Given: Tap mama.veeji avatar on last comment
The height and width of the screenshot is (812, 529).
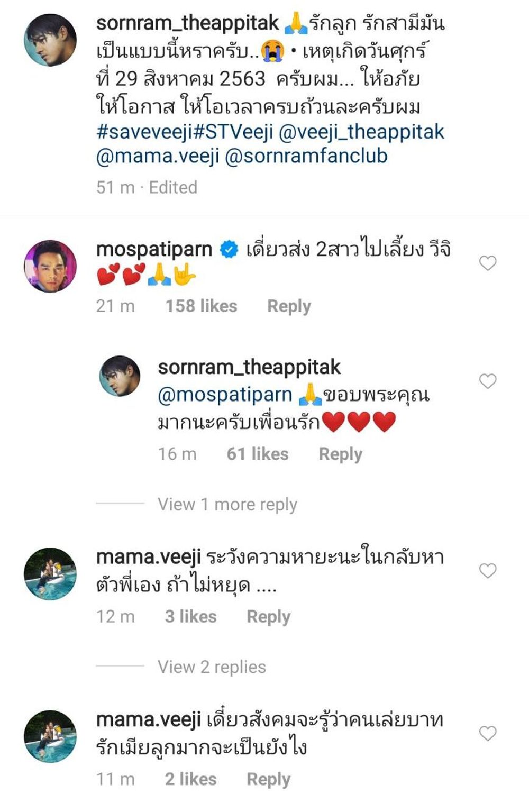Looking at the screenshot, I should pyautogui.click(x=50, y=736).
